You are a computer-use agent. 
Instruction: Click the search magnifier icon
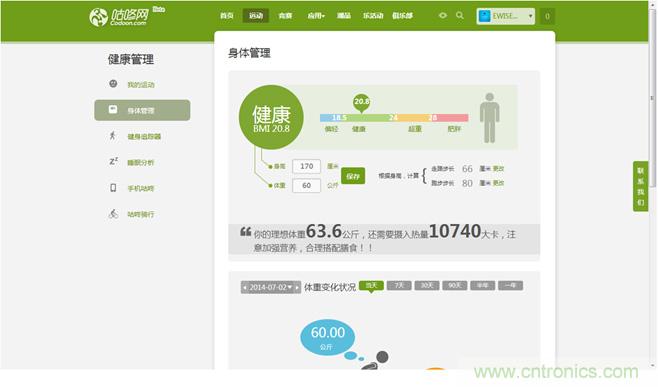pyautogui.click(x=460, y=16)
